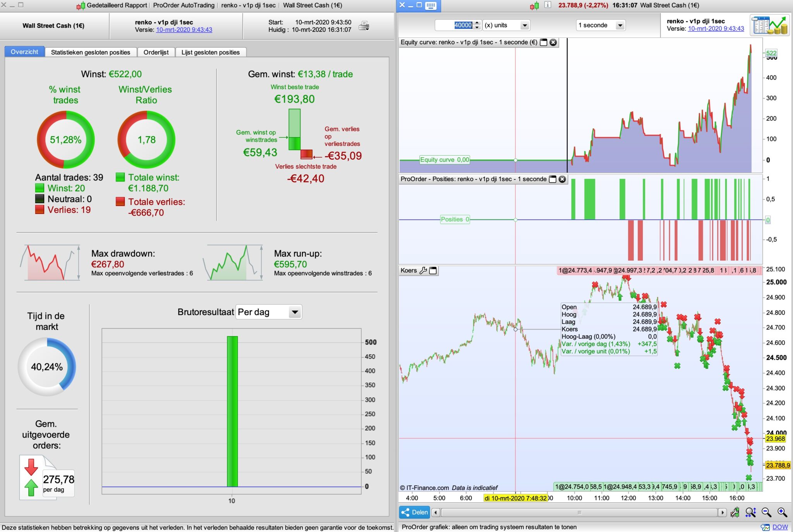Viewport: 793px width, 532px height.
Task: Close the Equity curve panel
Action: pos(553,42)
